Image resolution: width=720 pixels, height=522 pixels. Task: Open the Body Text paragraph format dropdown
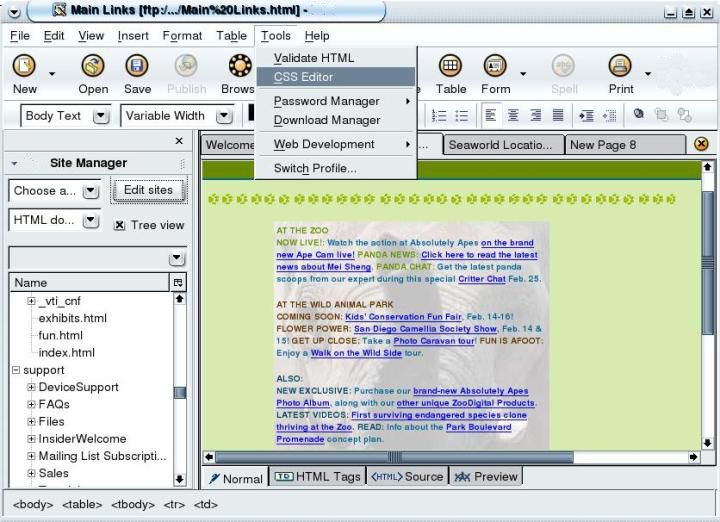click(101, 116)
